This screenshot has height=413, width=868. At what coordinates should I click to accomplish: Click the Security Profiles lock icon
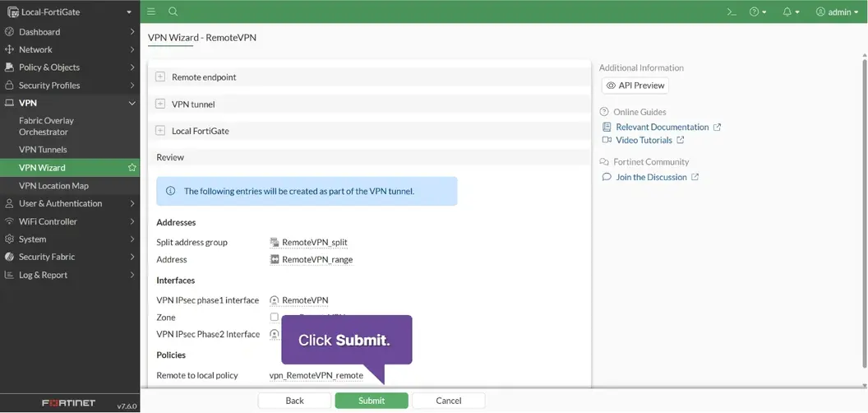[9, 86]
